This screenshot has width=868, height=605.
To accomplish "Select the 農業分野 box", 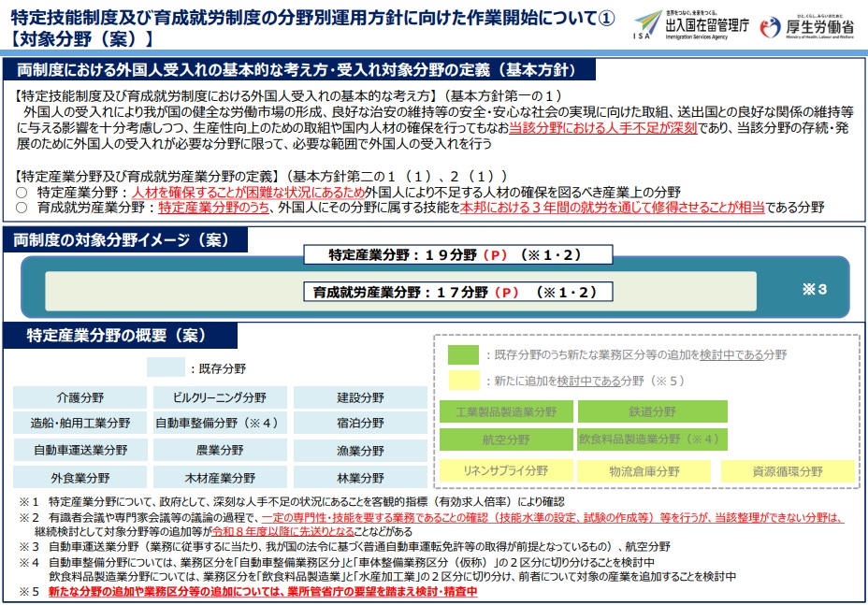I will click(x=220, y=451).
